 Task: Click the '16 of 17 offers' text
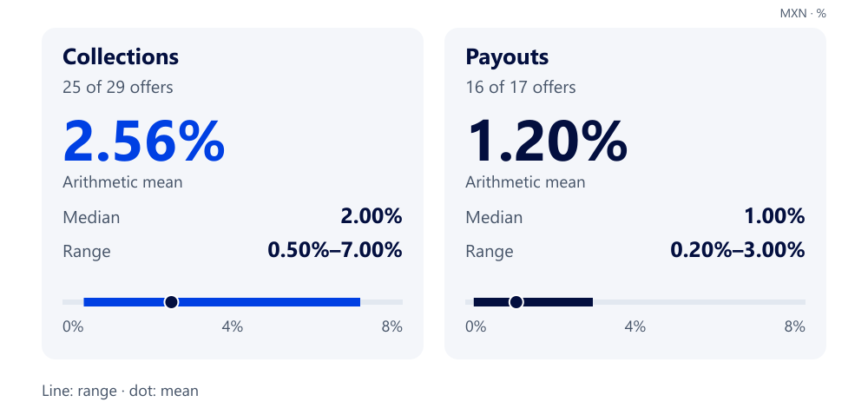pos(520,88)
